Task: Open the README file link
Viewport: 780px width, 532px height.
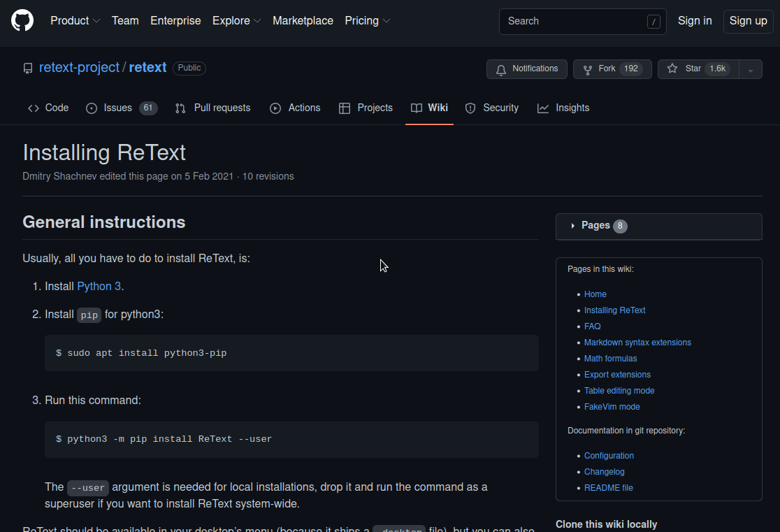Action: coord(608,488)
